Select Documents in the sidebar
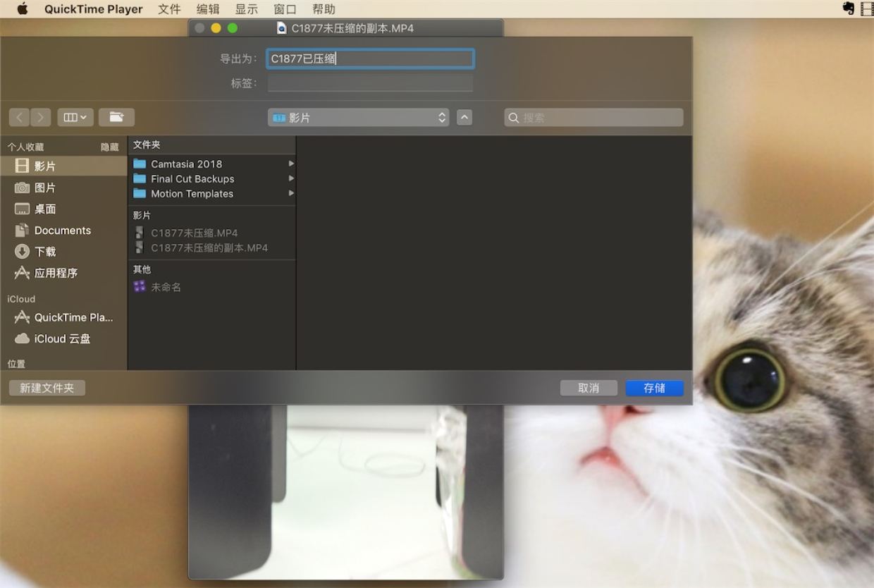The height and width of the screenshot is (588, 874). [63, 231]
